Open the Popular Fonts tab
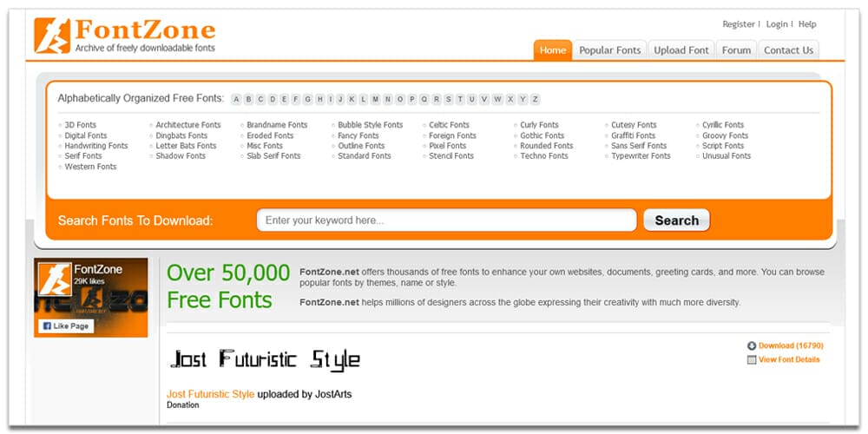 tap(610, 50)
